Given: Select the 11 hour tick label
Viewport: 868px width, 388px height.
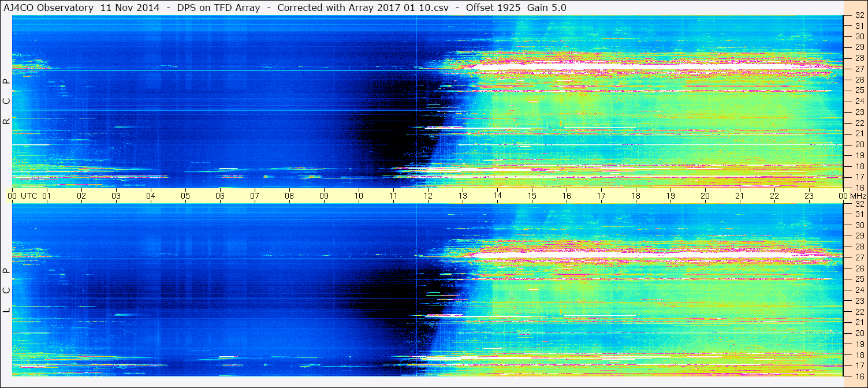Looking at the screenshot, I should 393,196.
